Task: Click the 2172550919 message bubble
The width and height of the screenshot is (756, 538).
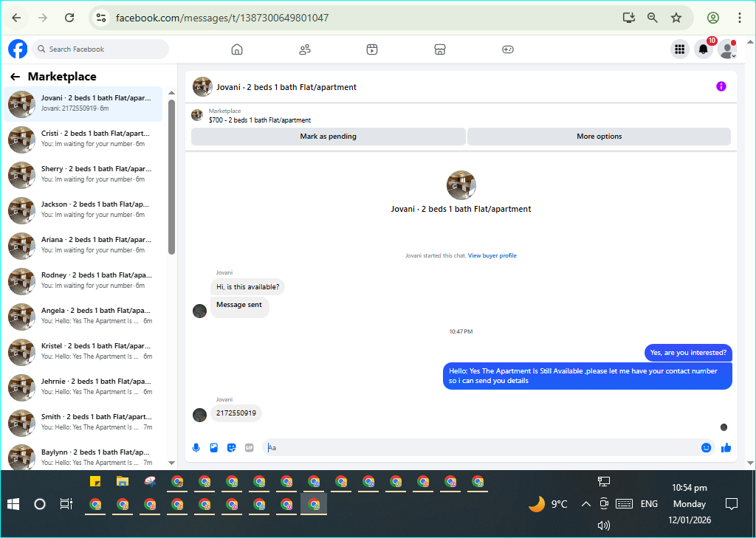Action: 236,413
